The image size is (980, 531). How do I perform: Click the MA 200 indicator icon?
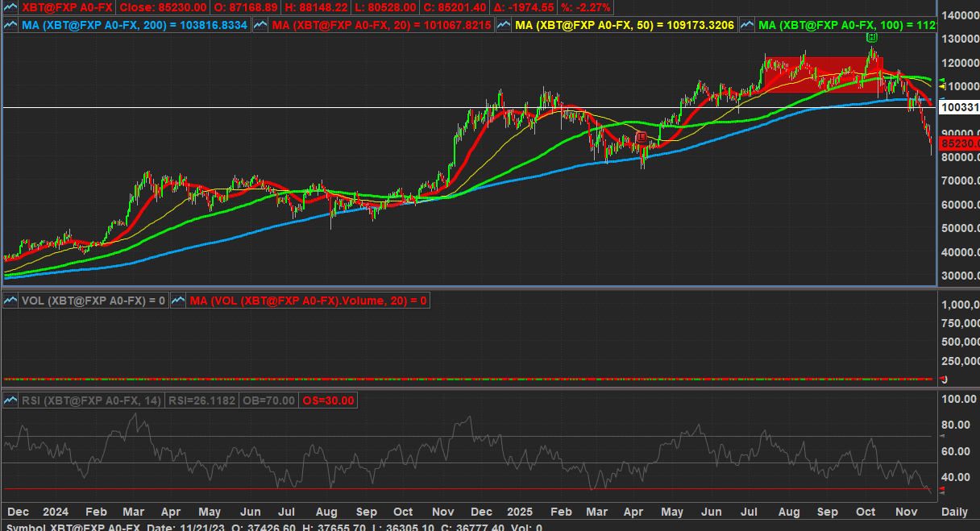[11, 25]
